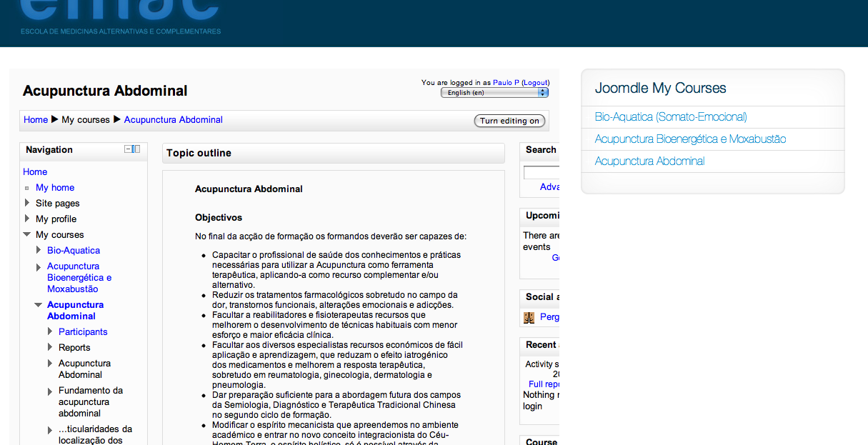Collapse the My courses tree node
Image resolution: width=868 pixels, height=445 pixels.
pos(27,234)
